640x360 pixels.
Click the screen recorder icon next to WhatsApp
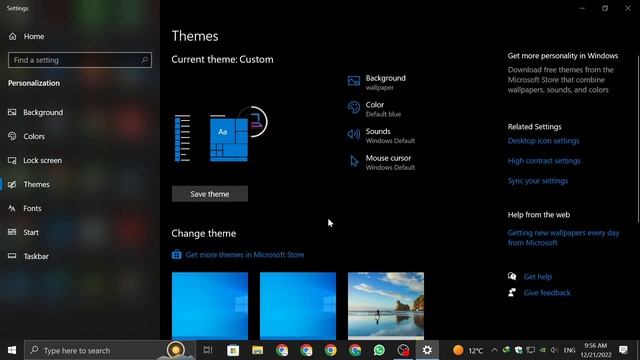pos(403,350)
